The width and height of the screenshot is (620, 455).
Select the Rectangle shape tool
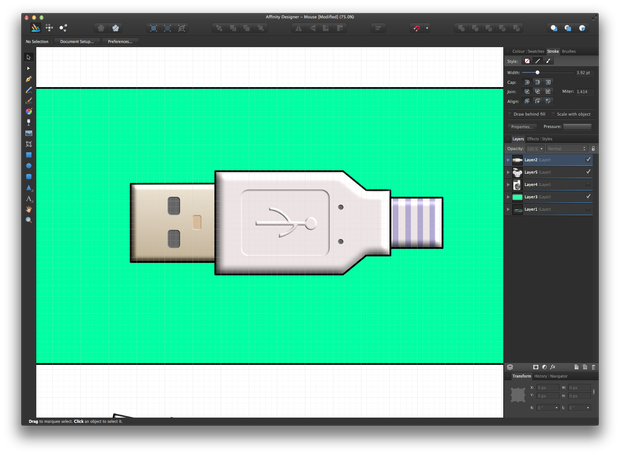tap(28, 155)
